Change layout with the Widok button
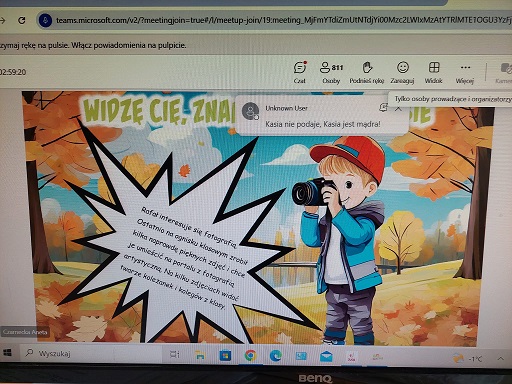This screenshot has height=384, width=512. tap(434, 72)
